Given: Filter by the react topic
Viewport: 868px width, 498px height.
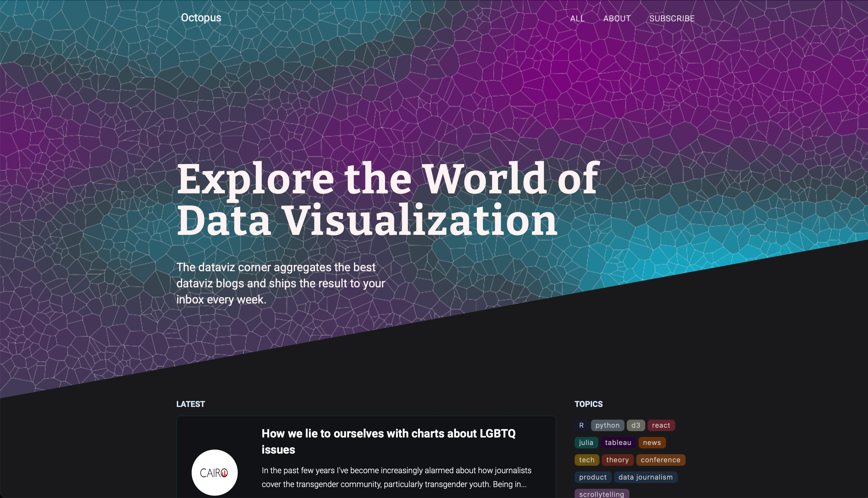Looking at the screenshot, I should 661,425.
